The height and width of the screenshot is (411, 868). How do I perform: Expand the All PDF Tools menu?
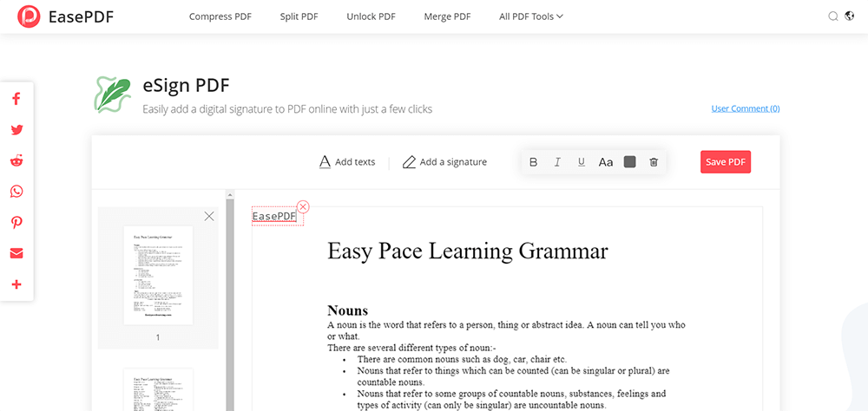point(531,16)
